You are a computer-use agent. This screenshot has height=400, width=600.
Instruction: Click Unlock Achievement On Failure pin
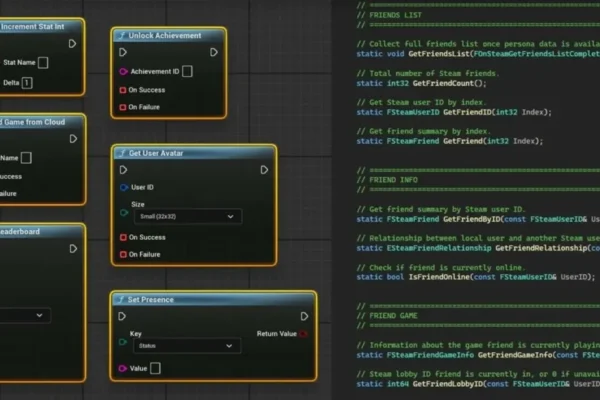(x=123, y=107)
